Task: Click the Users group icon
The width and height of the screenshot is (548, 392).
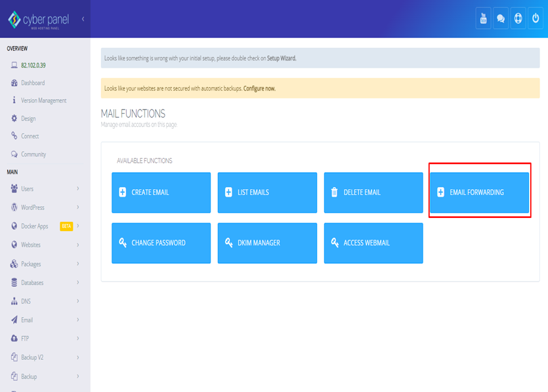Action: point(14,188)
